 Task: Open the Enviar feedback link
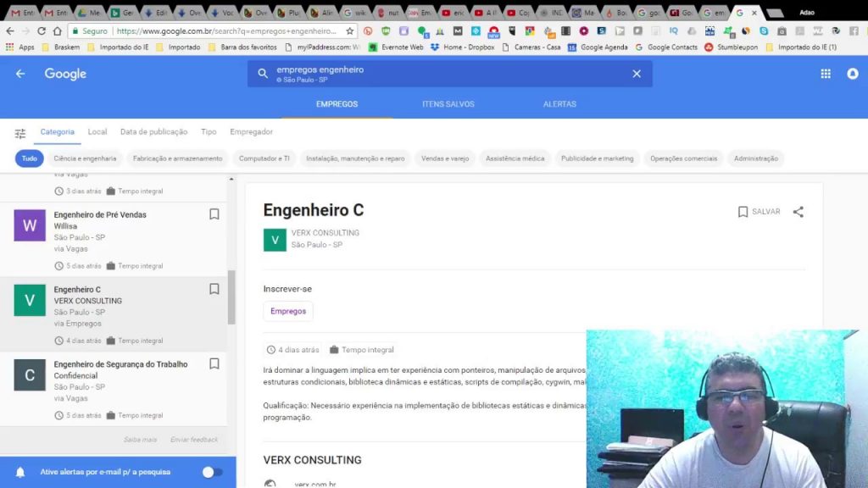click(x=194, y=440)
